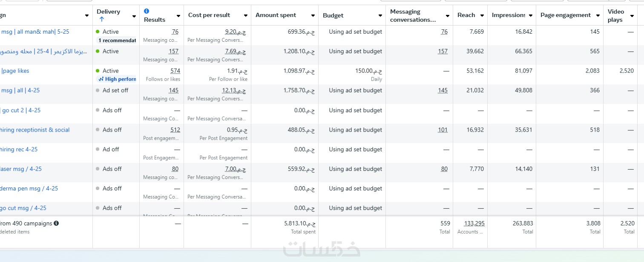Click the ascending sort arrow under Delivery

(101, 19)
